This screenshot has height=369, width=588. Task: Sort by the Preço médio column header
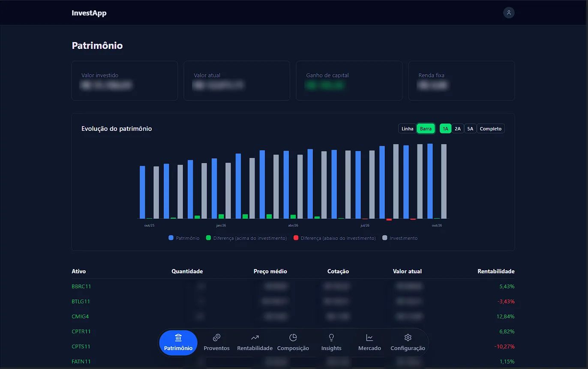[270, 271]
